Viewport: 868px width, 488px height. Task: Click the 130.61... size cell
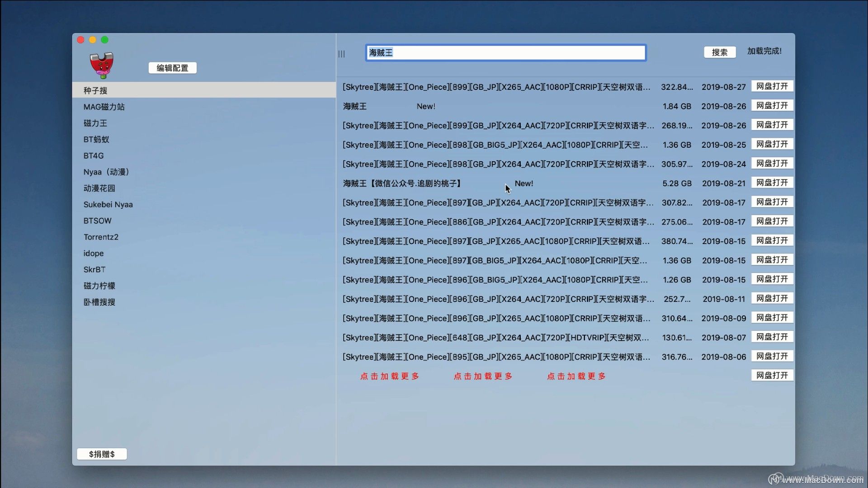677,338
